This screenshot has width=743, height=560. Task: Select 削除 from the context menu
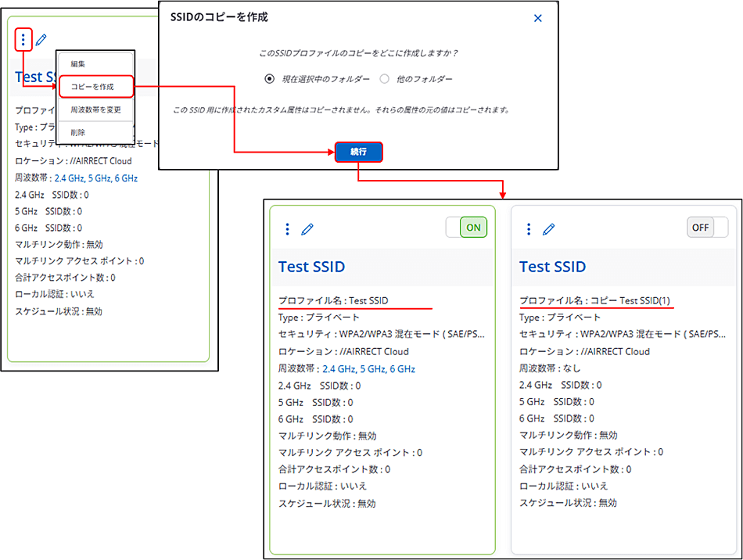[78, 132]
